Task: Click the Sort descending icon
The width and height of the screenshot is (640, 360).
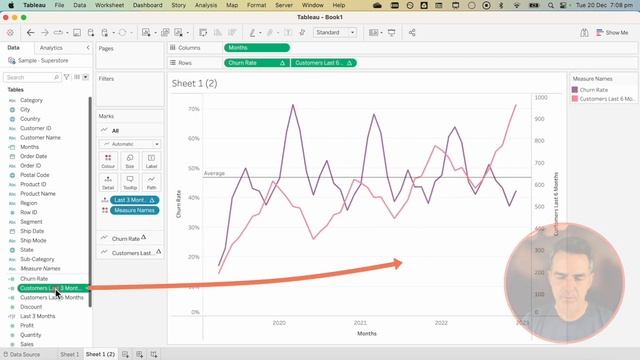Action: (x=232, y=33)
